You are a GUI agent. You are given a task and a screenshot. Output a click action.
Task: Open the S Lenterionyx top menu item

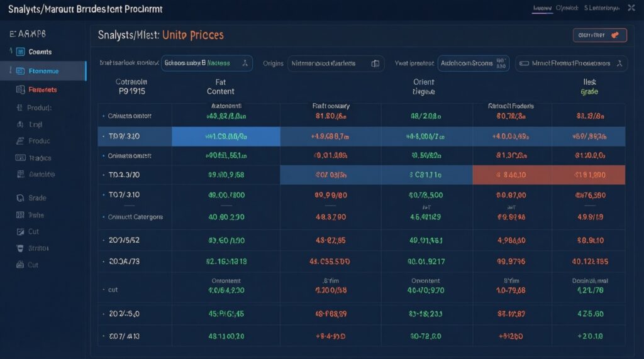coord(602,8)
